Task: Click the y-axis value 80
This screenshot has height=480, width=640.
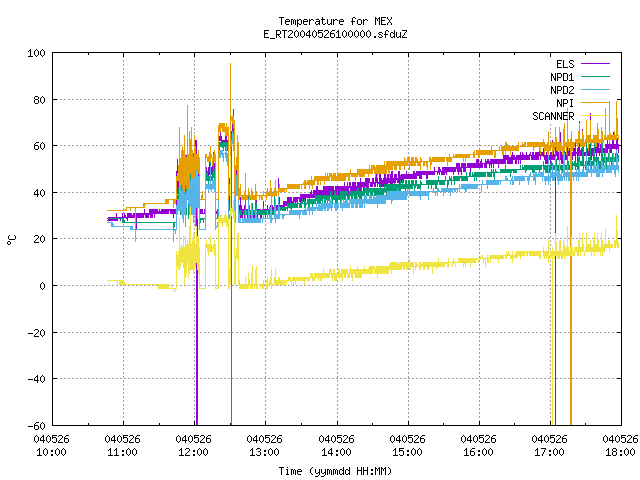Action: coord(39,100)
